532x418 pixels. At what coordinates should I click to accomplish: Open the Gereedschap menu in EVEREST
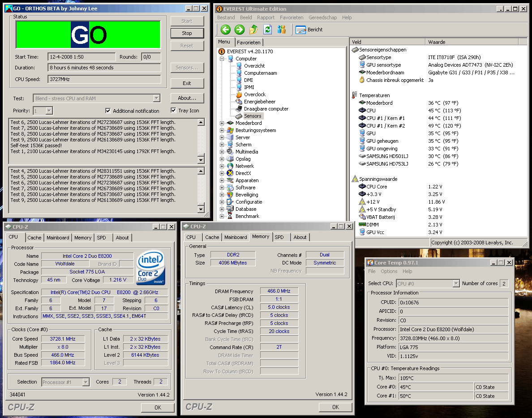point(322,17)
